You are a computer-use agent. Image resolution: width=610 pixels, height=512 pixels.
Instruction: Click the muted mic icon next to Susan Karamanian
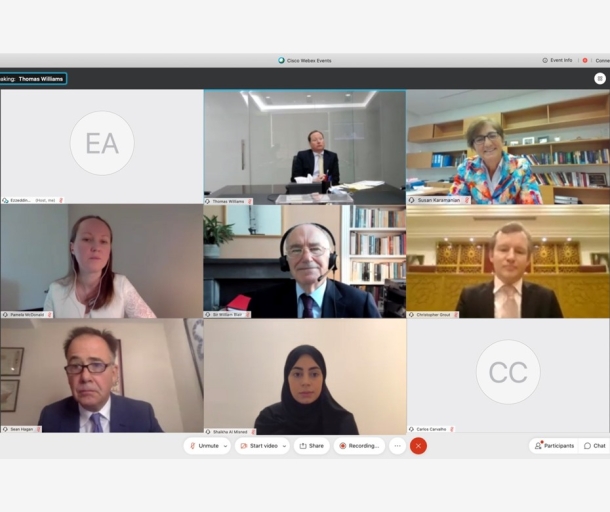[466, 200]
